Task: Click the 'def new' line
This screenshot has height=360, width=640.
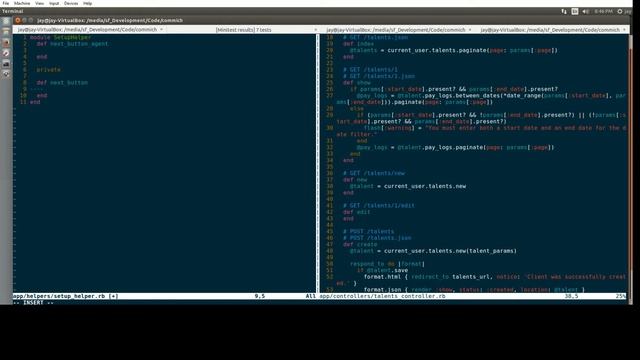Action: 355,180
